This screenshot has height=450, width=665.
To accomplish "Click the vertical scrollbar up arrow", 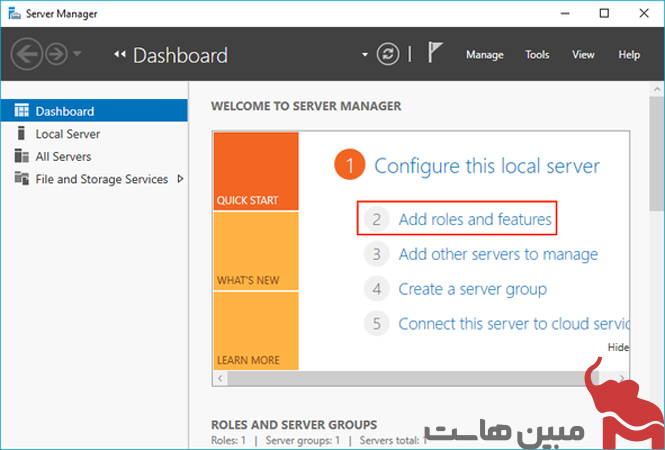I will pyautogui.click(x=657, y=89).
